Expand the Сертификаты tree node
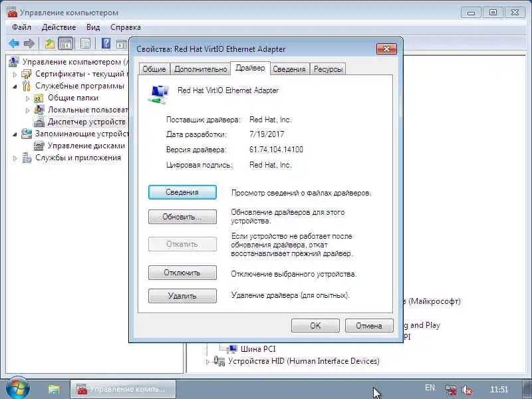Image resolution: width=532 pixels, height=399 pixels. click(x=15, y=74)
